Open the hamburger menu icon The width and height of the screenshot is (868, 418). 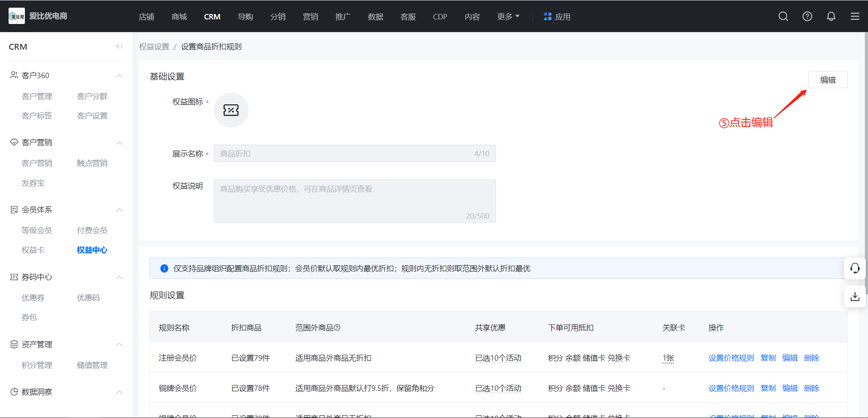[855, 16]
